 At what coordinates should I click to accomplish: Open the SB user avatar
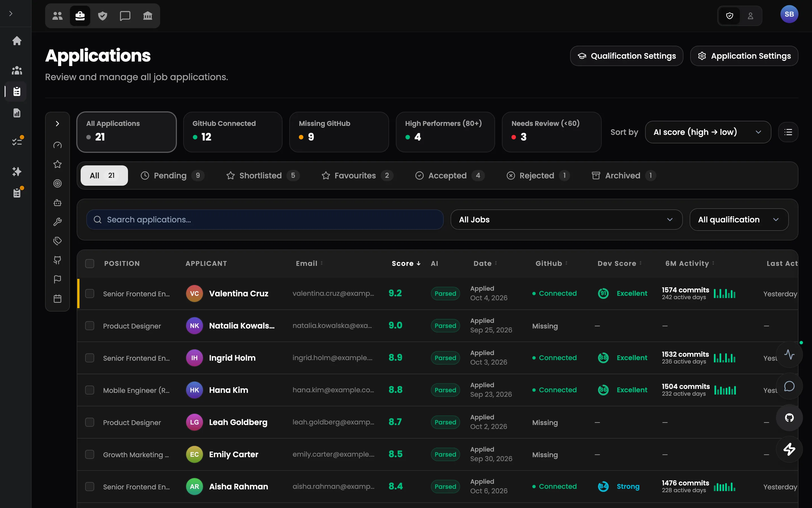pos(789,14)
